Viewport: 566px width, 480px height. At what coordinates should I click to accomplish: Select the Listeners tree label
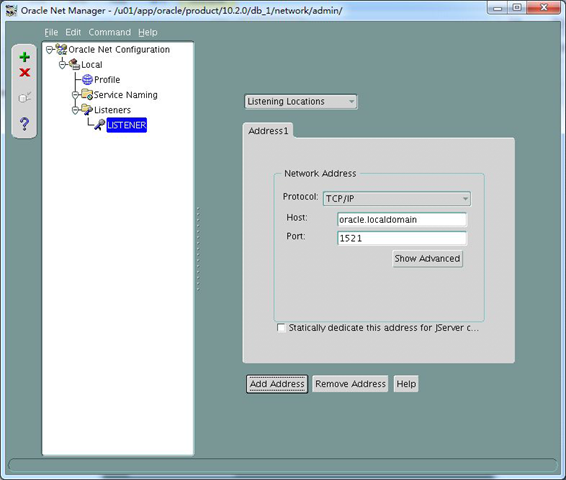[112, 110]
